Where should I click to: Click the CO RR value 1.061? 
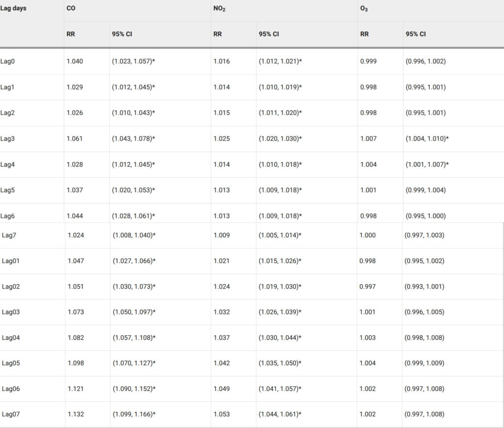coord(75,139)
